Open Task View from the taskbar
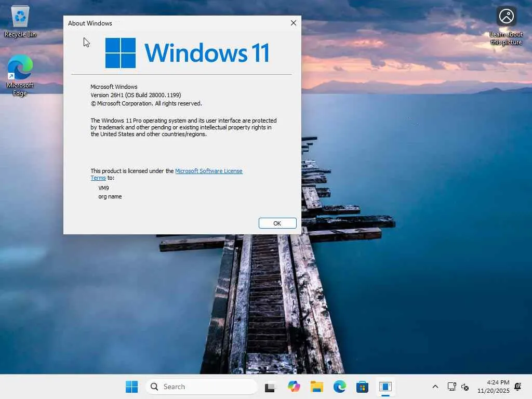The height and width of the screenshot is (399, 532). tap(270, 387)
